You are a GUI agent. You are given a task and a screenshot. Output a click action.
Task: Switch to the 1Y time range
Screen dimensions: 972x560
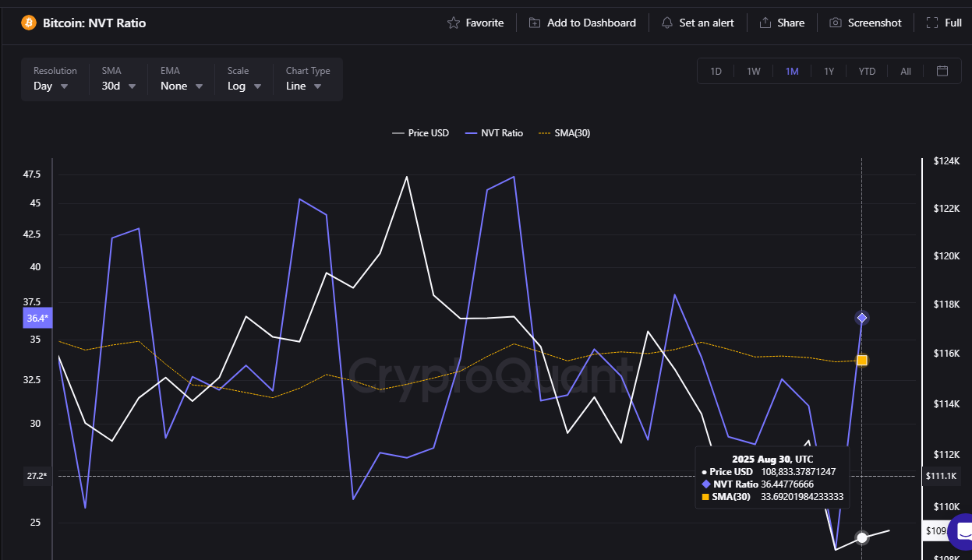click(x=829, y=71)
